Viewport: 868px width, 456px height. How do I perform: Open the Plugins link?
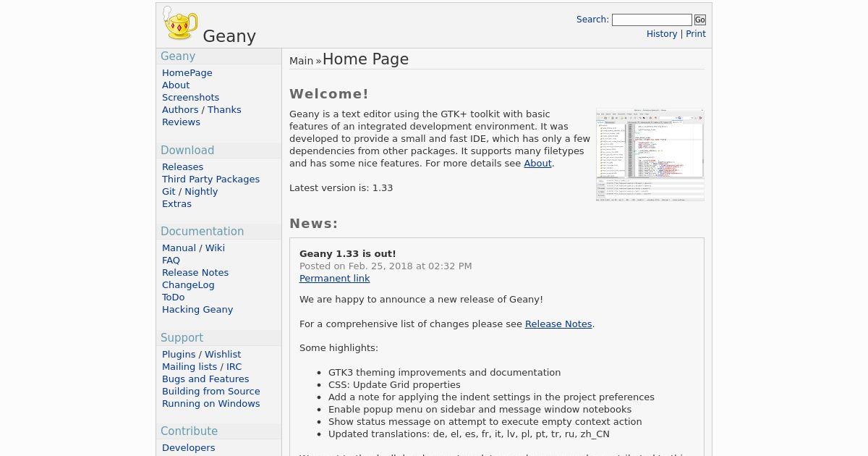(x=179, y=355)
